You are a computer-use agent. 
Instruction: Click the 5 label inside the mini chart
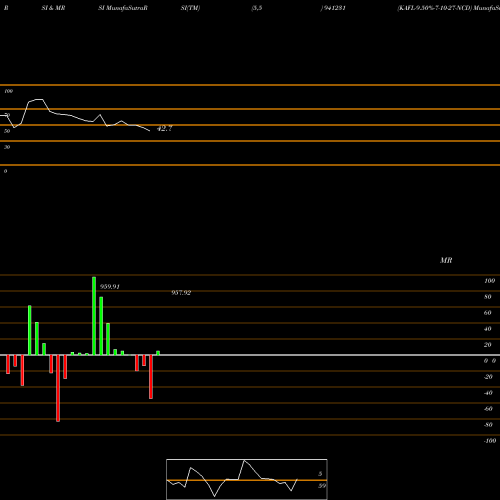tap(320, 474)
